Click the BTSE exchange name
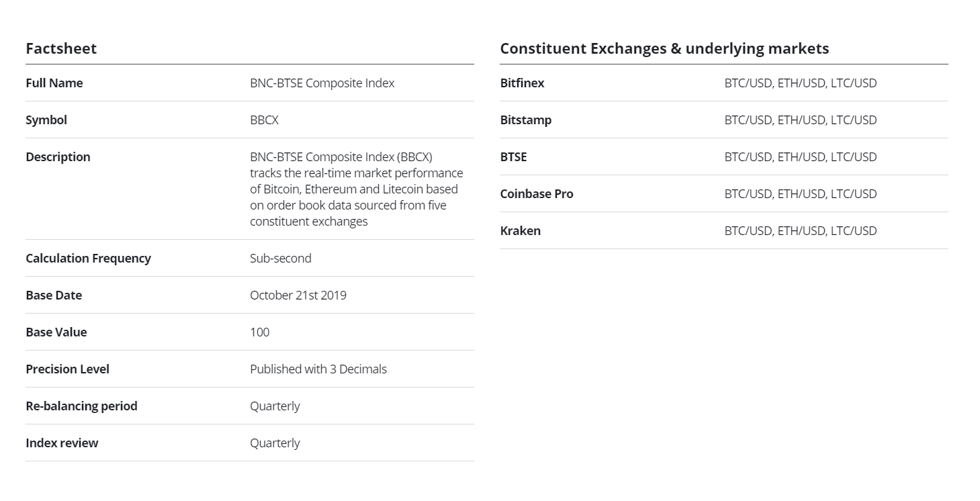The image size is (980, 501). pyautogui.click(x=513, y=157)
